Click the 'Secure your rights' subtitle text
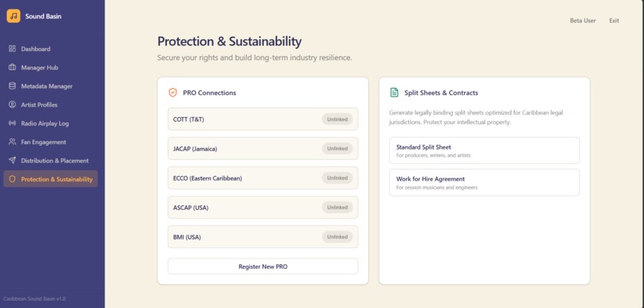Viewport: 644px width, 308px height. [255, 58]
